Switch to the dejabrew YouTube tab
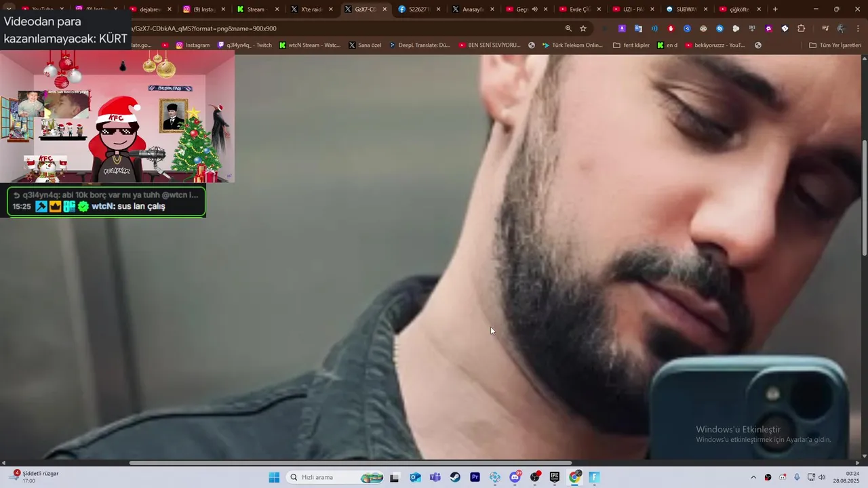This screenshot has width=868, height=488. pyautogui.click(x=151, y=9)
